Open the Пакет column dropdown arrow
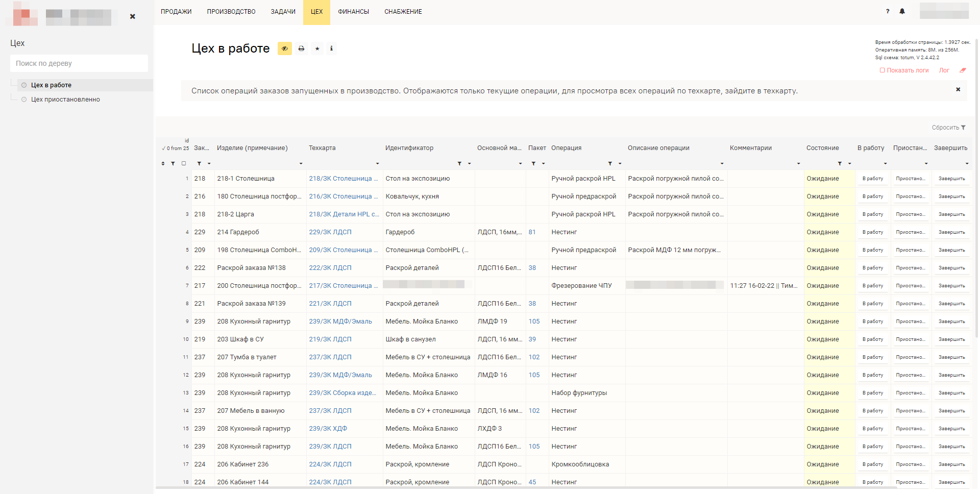Viewport: 980px width, 494px height. (543, 164)
